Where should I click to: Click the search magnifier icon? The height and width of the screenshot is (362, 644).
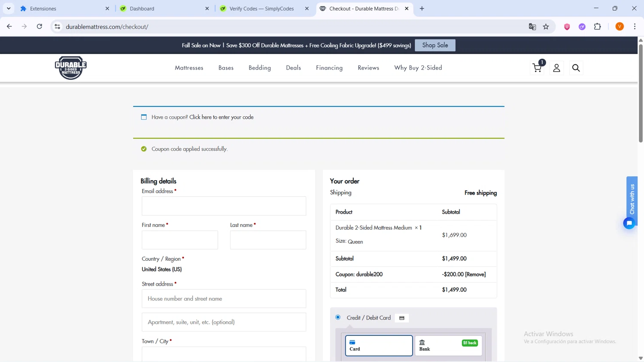(576, 68)
